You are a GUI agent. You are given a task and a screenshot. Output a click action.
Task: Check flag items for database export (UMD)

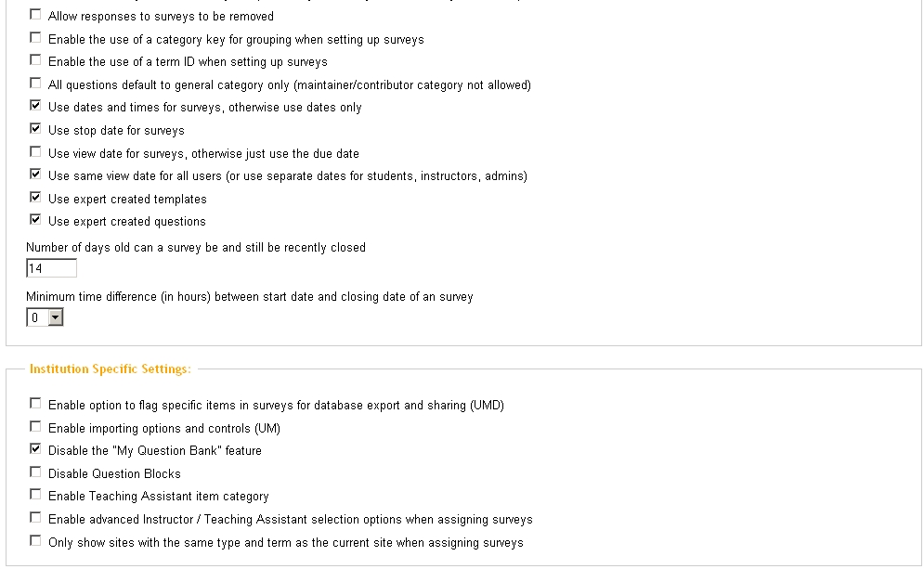click(35, 404)
